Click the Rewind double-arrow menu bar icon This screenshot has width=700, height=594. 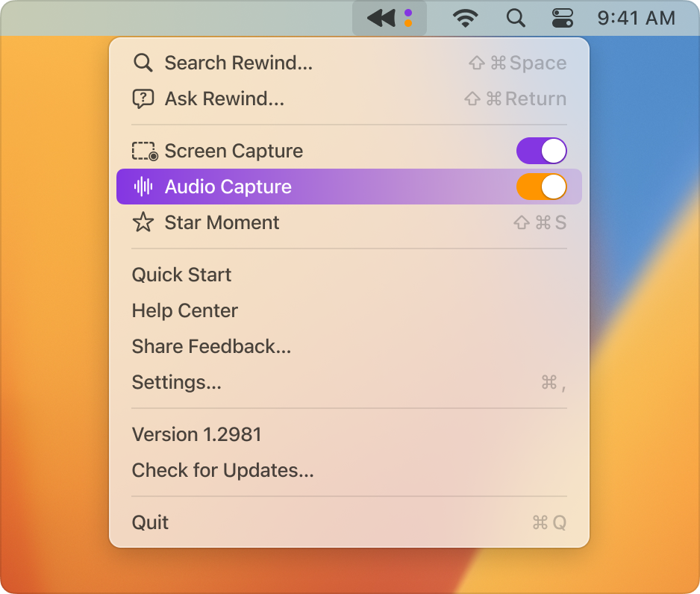coord(381,18)
